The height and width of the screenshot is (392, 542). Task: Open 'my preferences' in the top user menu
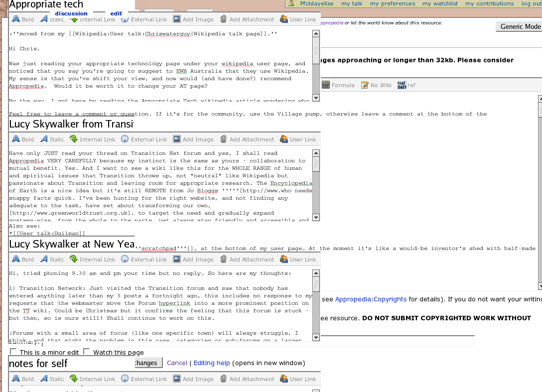click(393, 3)
